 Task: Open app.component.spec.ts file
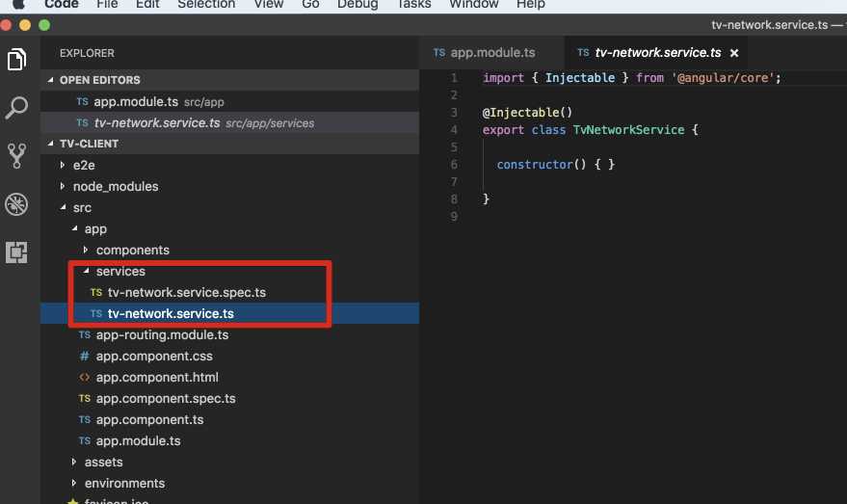point(229,398)
